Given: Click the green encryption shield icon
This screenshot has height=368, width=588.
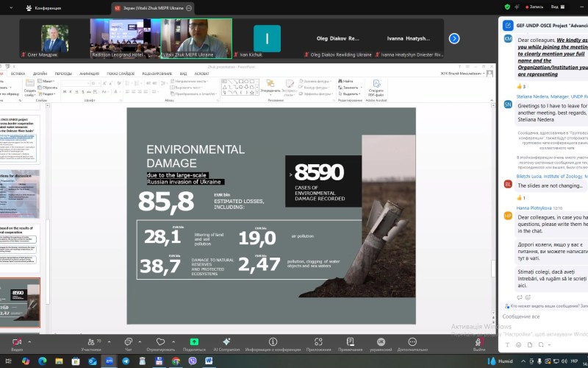Looking at the screenshot, I should 507,7.
